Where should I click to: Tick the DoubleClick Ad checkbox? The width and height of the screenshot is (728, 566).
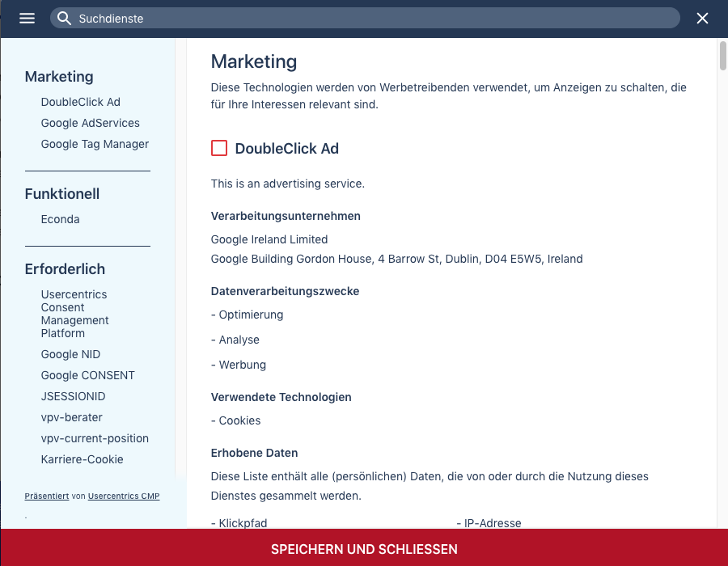tap(219, 148)
